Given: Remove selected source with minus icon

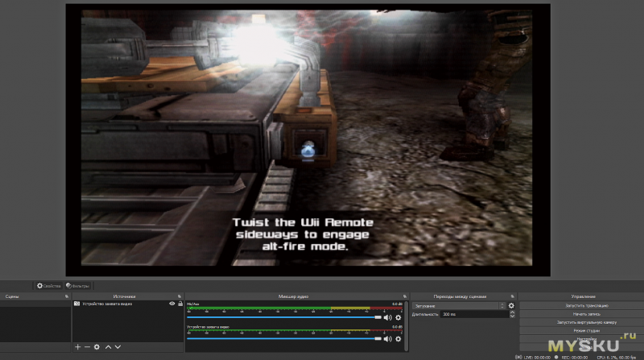Looking at the screenshot, I should (87, 347).
